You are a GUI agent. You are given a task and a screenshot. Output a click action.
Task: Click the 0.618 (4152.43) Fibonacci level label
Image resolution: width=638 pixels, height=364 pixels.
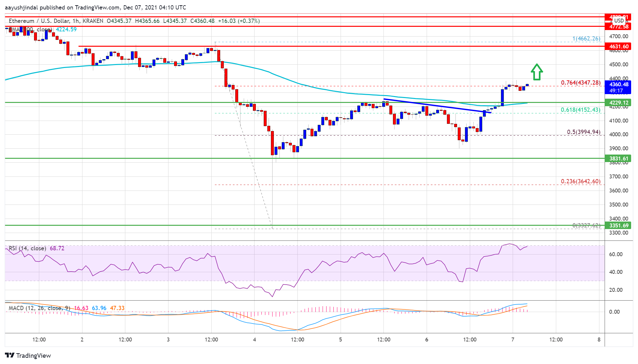[x=580, y=110]
